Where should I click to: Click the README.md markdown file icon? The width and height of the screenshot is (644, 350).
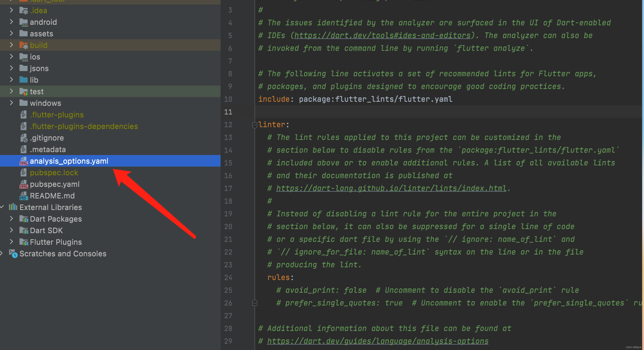[x=23, y=196]
